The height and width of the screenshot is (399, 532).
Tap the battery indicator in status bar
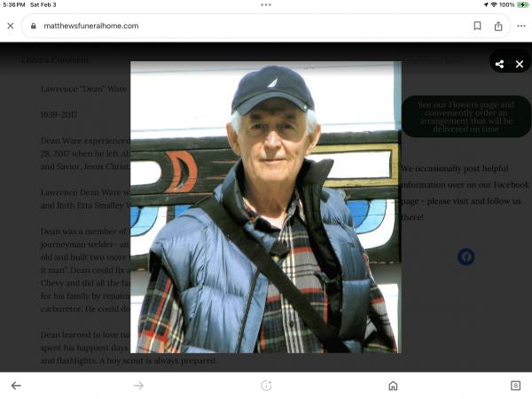(520, 4)
